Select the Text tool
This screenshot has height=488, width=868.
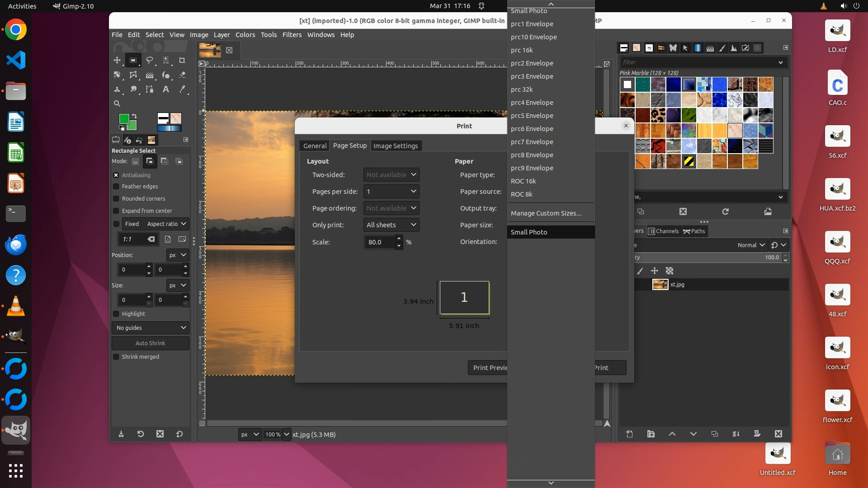(x=166, y=89)
